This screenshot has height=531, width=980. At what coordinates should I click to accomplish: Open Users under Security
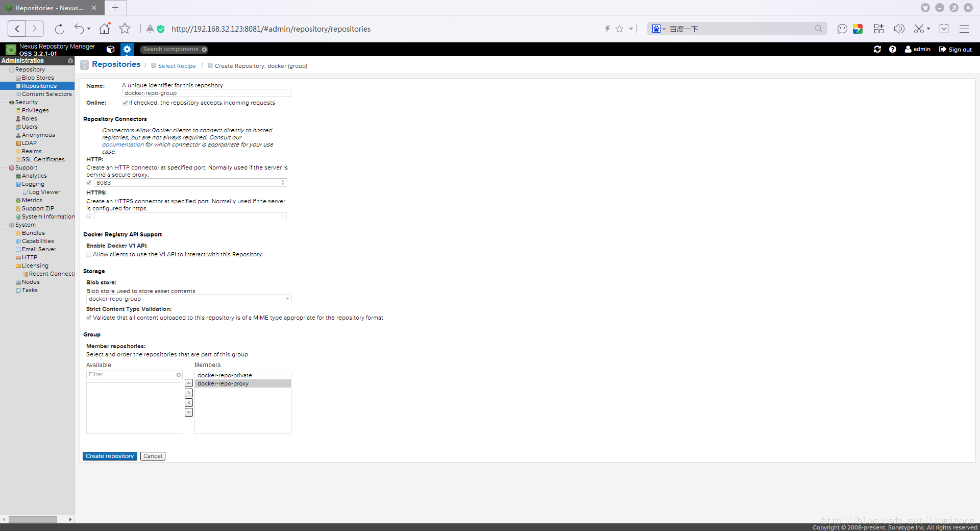tap(30, 127)
